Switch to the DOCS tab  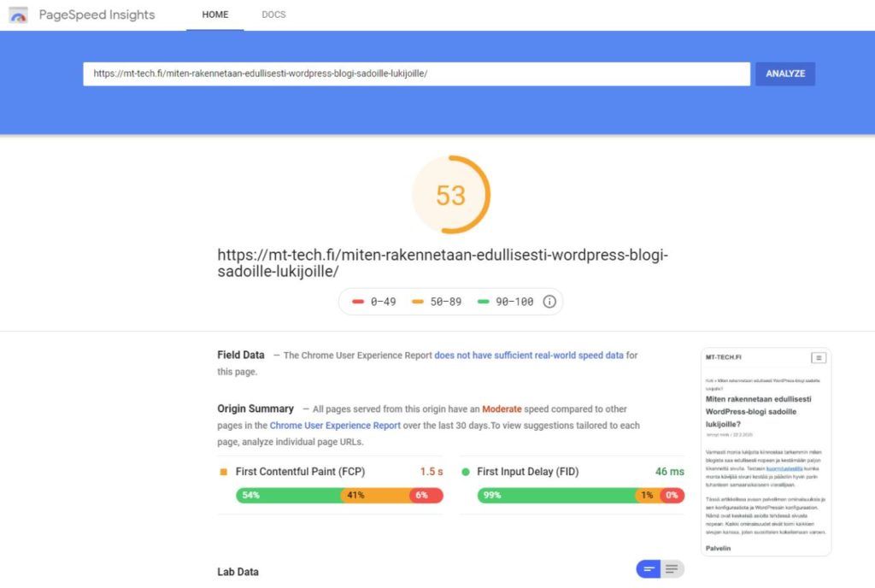tap(273, 15)
